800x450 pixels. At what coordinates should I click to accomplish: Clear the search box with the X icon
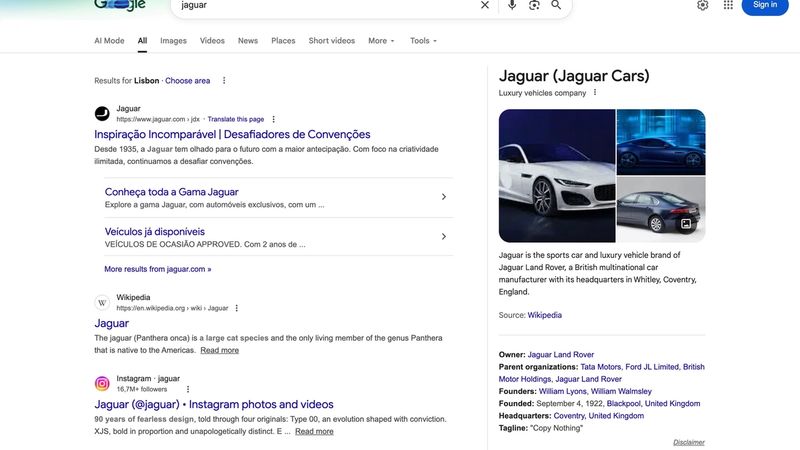(485, 5)
